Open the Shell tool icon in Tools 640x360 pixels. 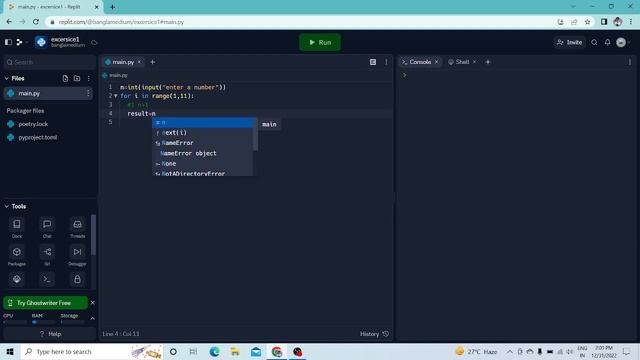[x=47, y=279]
